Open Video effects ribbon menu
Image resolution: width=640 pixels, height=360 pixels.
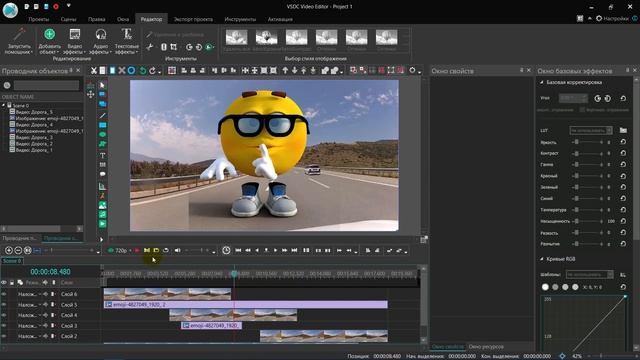[x=75, y=41]
